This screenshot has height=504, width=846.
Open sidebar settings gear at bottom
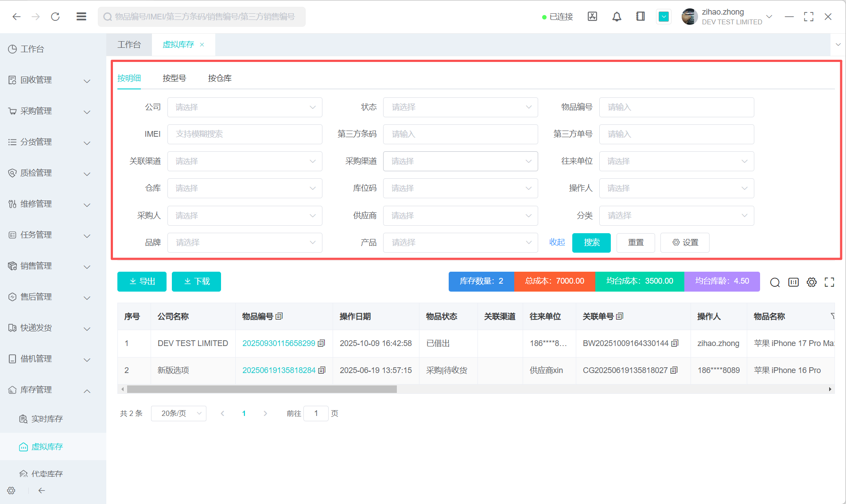pyautogui.click(x=12, y=490)
